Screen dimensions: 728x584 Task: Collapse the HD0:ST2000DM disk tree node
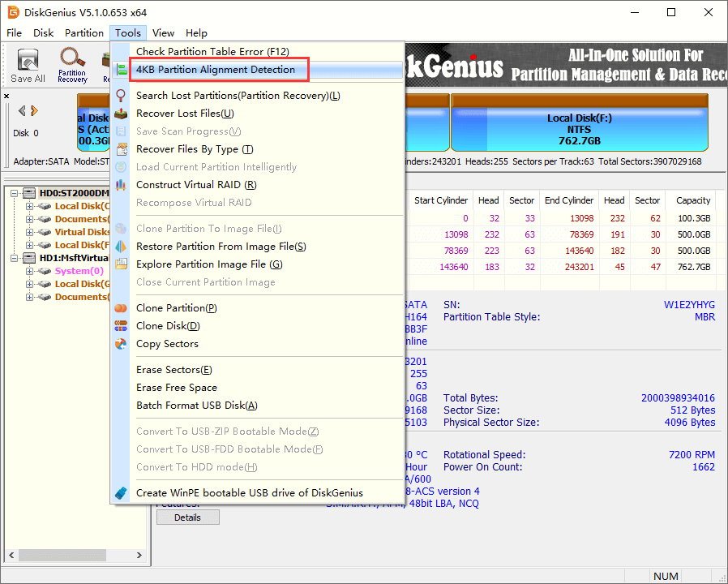(x=16, y=193)
